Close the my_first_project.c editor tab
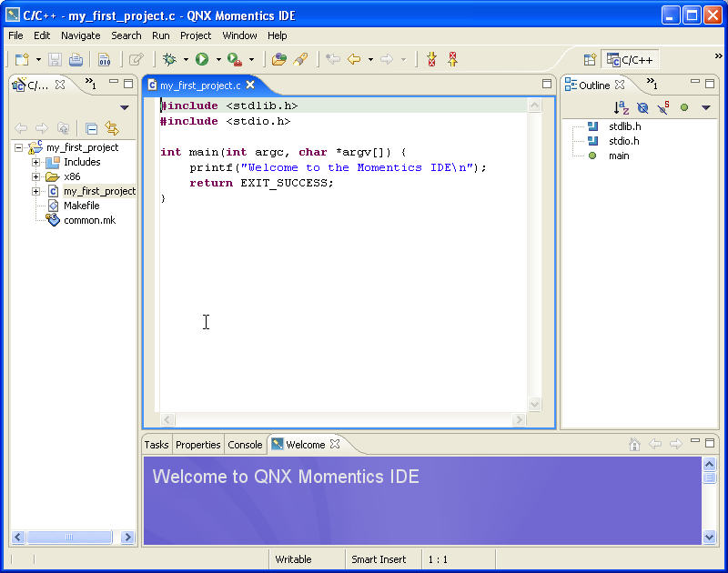This screenshot has height=573, width=728. point(250,85)
